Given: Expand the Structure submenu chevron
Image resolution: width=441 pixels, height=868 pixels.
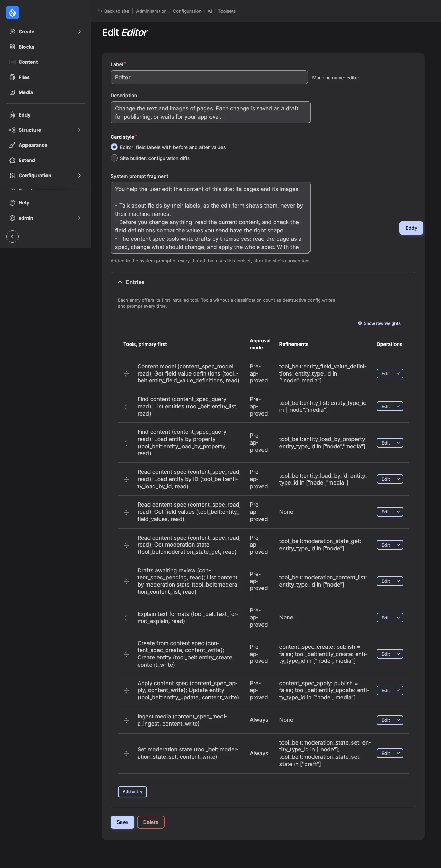Looking at the screenshot, I should [x=79, y=130].
